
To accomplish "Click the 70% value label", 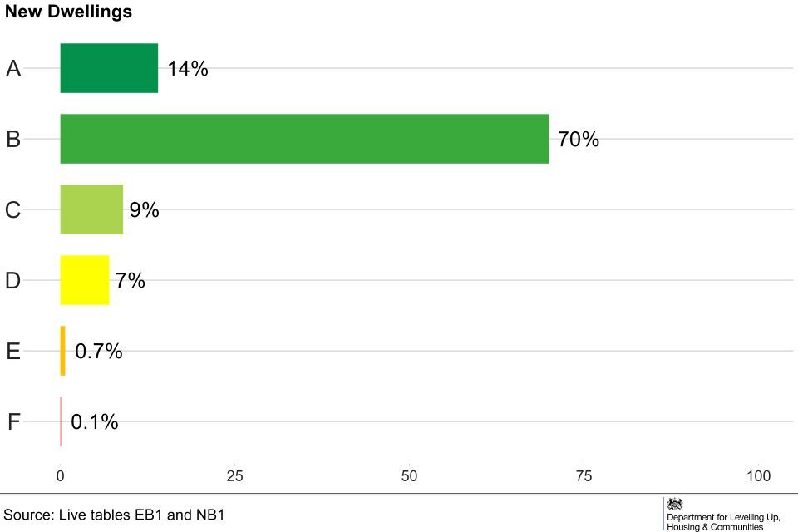I will click(579, 140).
